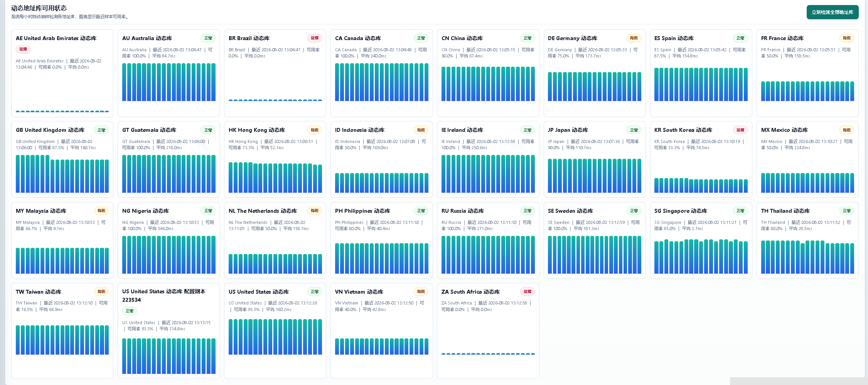The width and height of the screenshot is (868, 385).
Task: Select the KR South Korea 动态库 title
Action: pos(683,130)
